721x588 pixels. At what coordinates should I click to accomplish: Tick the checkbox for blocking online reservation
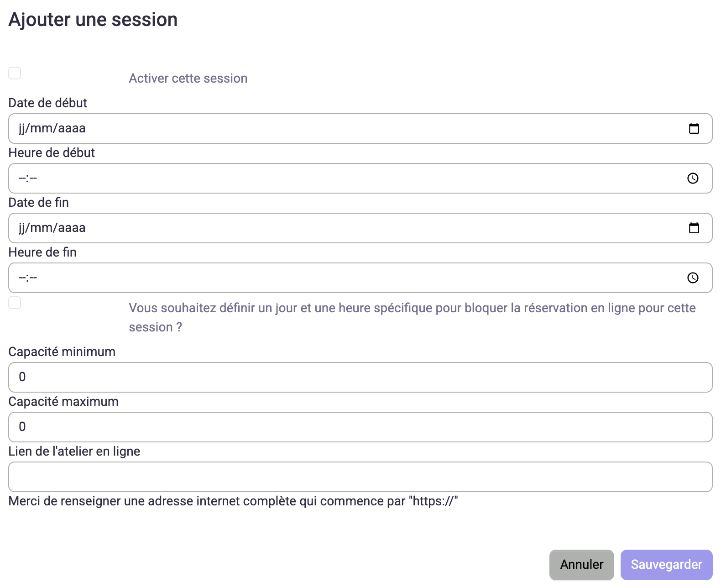coord(15,303)
